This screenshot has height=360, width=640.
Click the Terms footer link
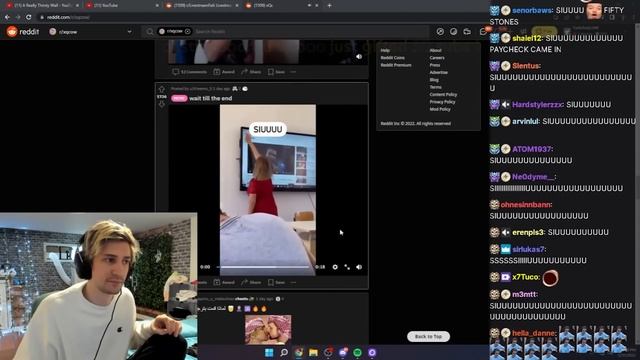pyautogui.click(x=435, y=87)
